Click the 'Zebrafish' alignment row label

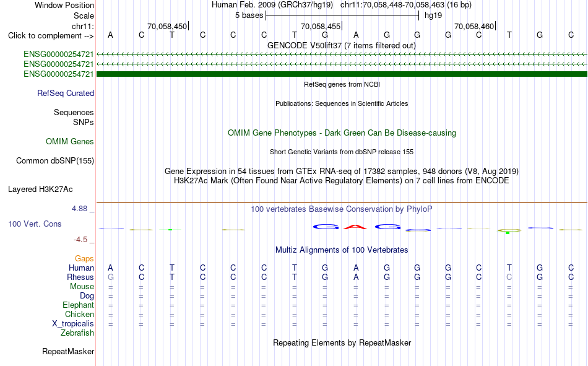77,333
